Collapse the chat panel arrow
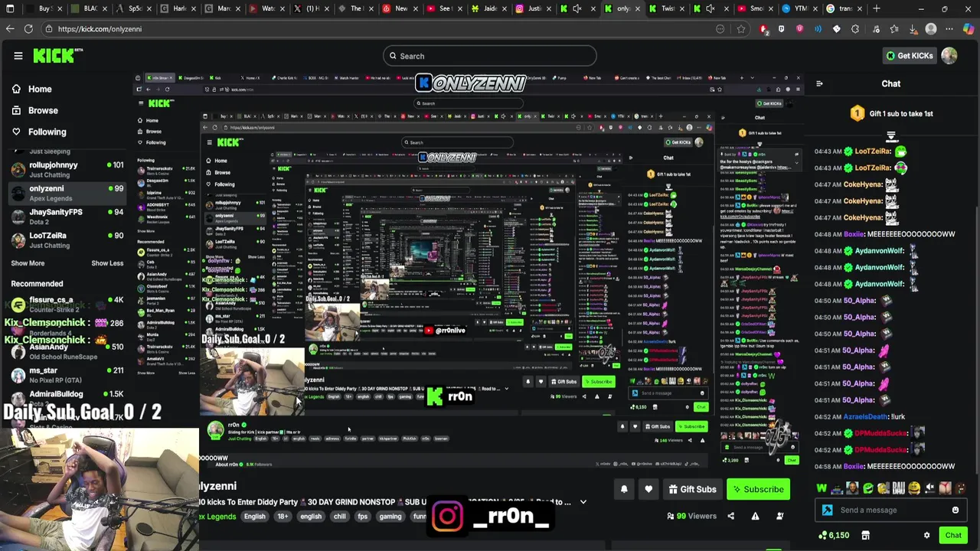 (x=819, y=84)
